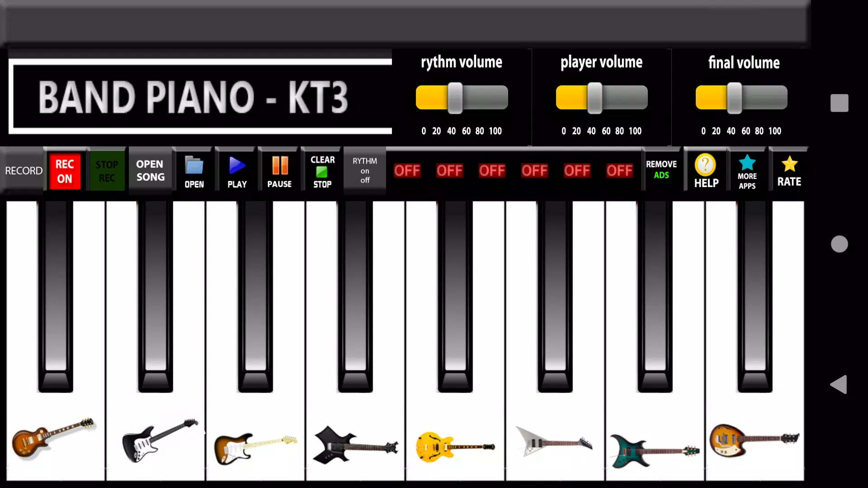868x488 pixels.
Task: Press PAUSE to pause playback
Action: coord(279,171)
